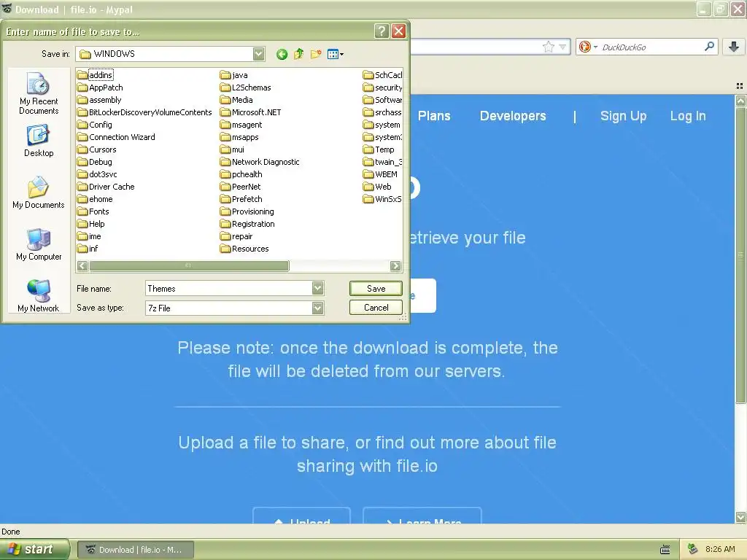Open Sign Up link on file.io

click(623, 116)
